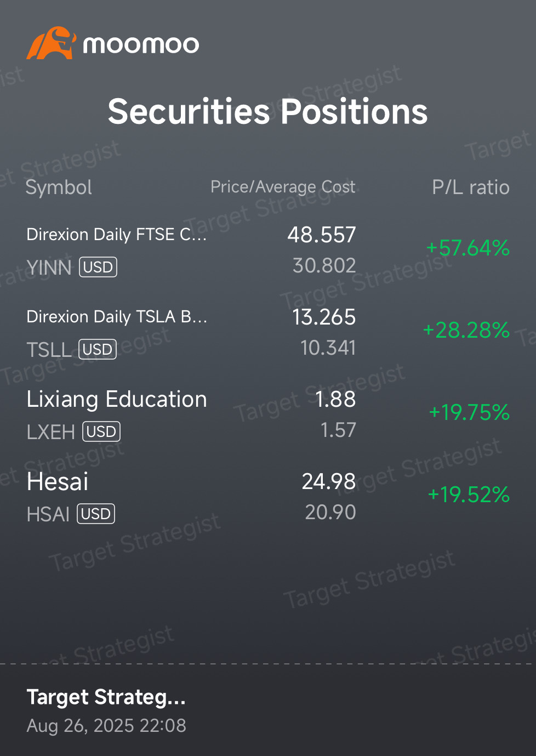Select the Price/Average Cost column header

click(283, 187)
